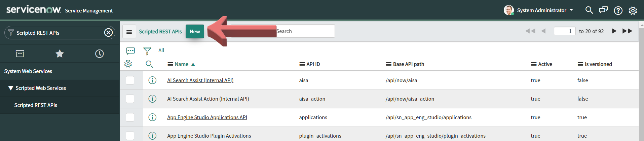Check the App Engine Studio Applications API row
Viewport: 644px width, 141px height.
point(130,117)
